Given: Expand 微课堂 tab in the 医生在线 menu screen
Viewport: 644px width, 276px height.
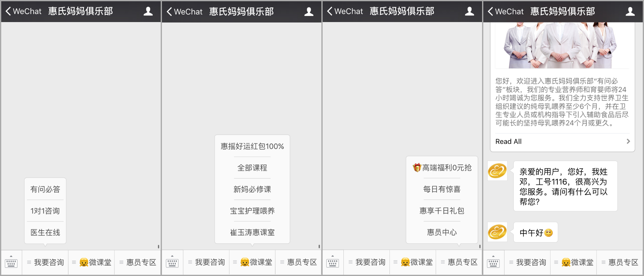Looking at the screenshot, I should [x=91, y=262].
